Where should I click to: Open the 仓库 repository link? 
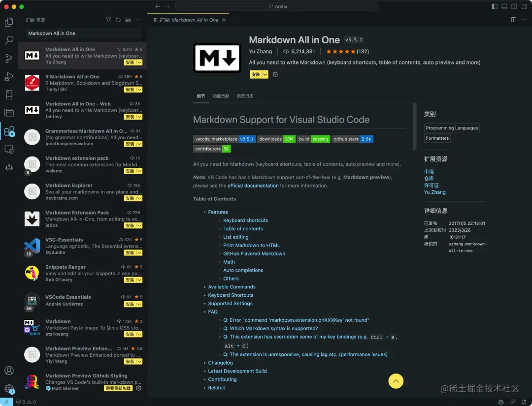429,178
